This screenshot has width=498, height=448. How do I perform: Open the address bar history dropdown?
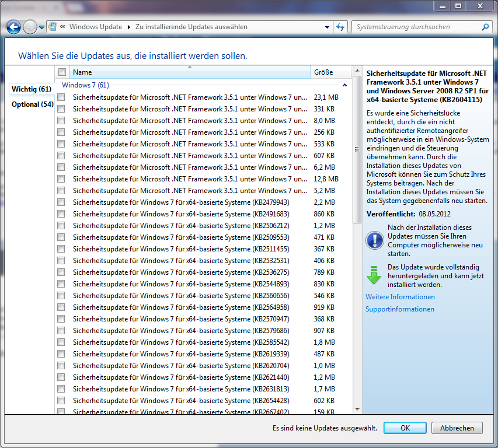tap(328, 27)
